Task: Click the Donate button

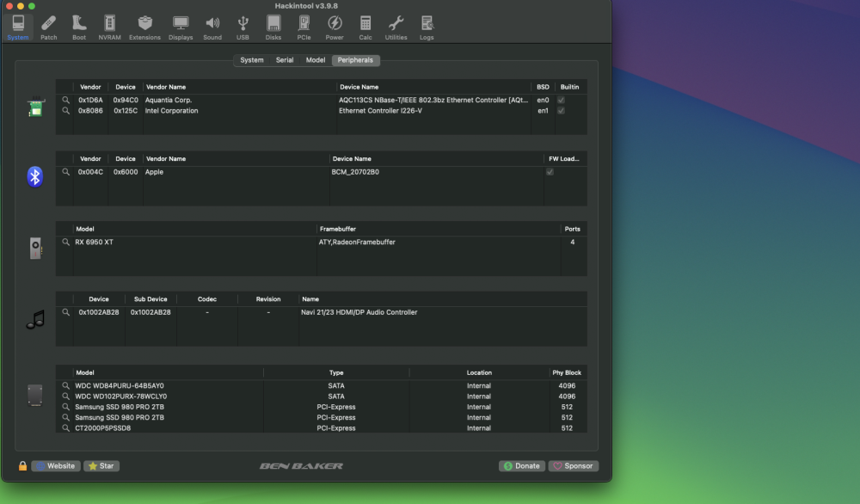Action: pos(522,465)
